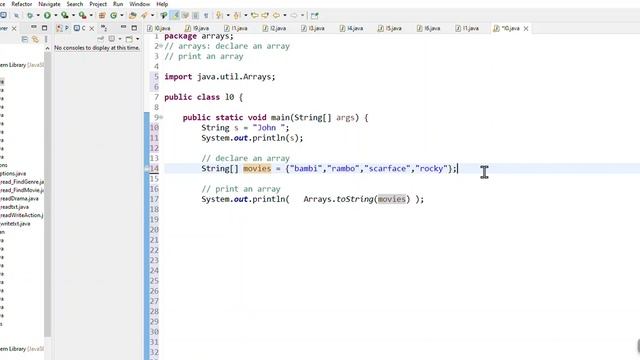Open the Package Explorer view menu dots

tap(46, 39)
